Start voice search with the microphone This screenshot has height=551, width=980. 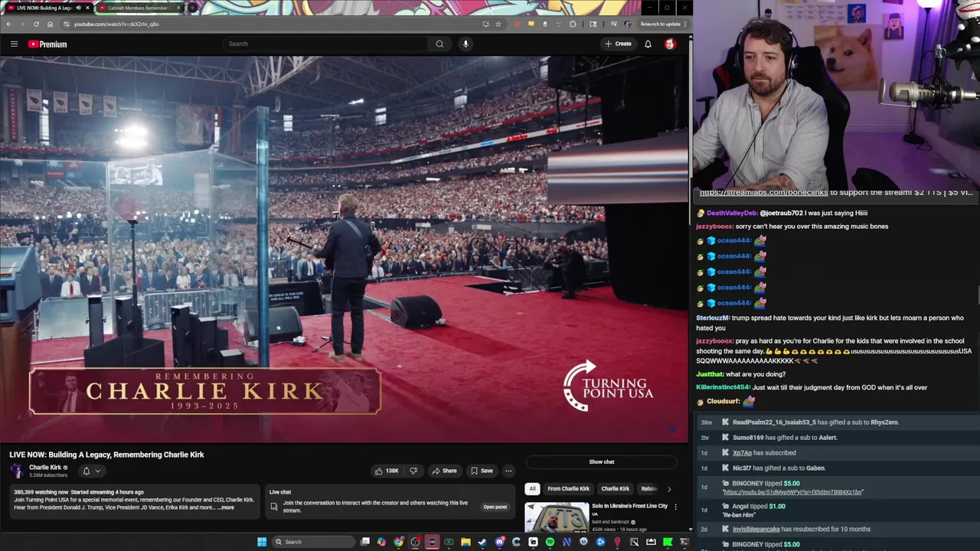[465, 44]
